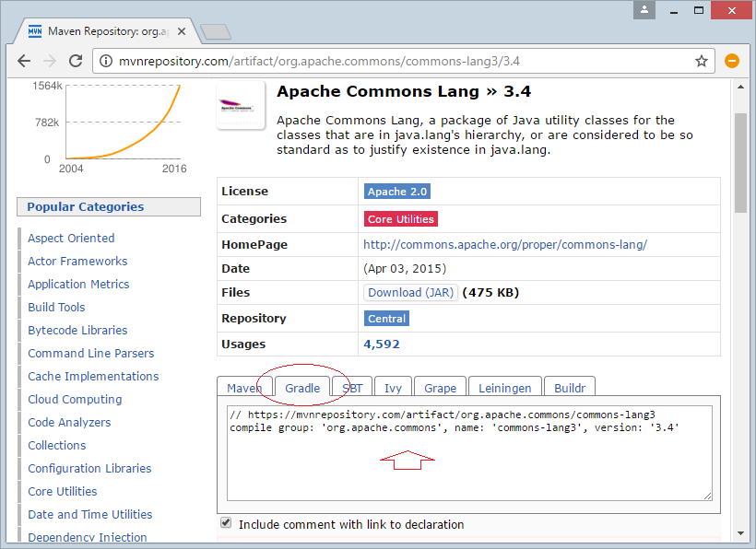Image resolution: width=756 pixels, height=549 pixels.
Task: Open the 4,592 usages link
Action: 382,345
